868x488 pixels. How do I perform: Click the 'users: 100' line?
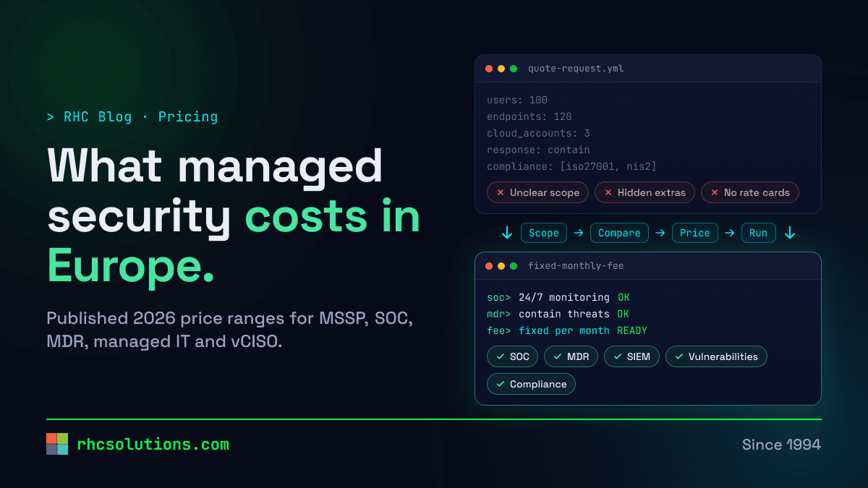point(517,100)
